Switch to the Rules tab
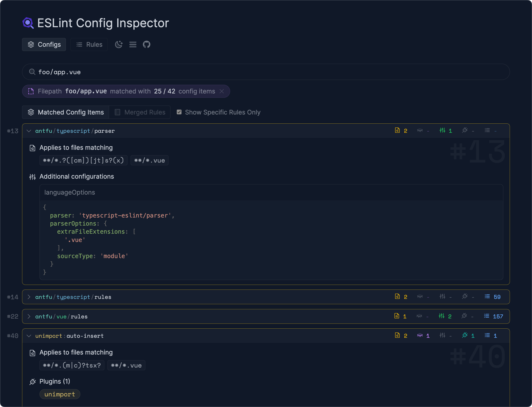 (x=89, y=44)
